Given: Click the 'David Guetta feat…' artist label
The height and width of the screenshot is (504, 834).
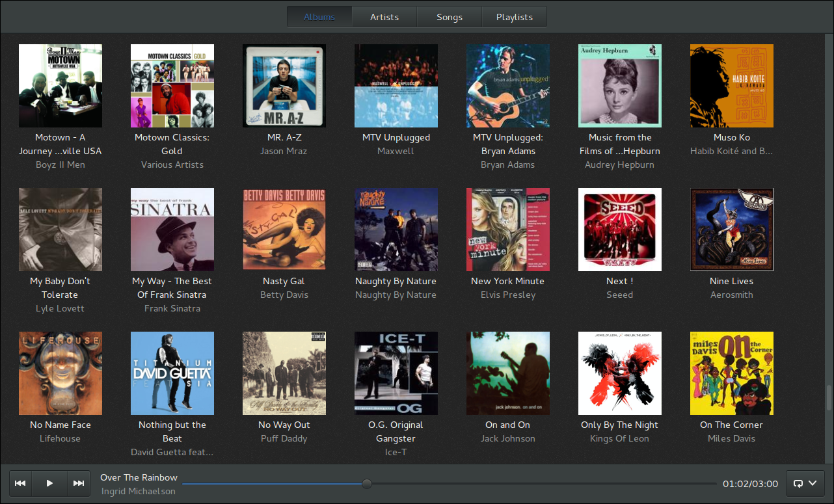Looking at the screenshot, I should (x=172, y=452).
